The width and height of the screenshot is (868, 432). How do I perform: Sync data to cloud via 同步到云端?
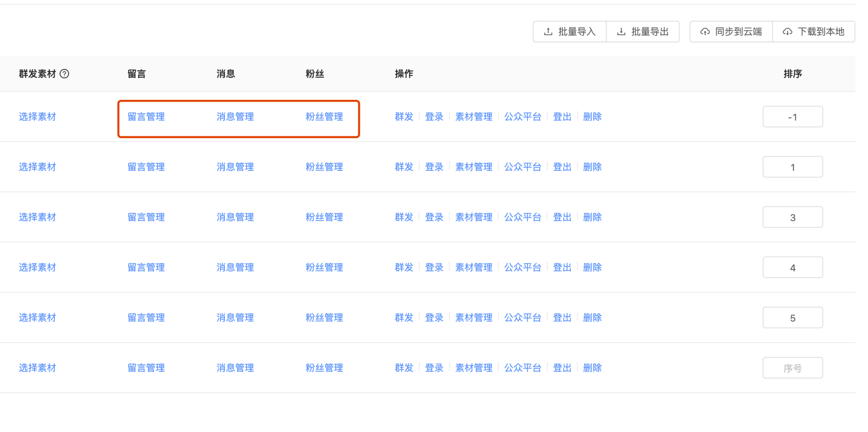tap(731, 31)
